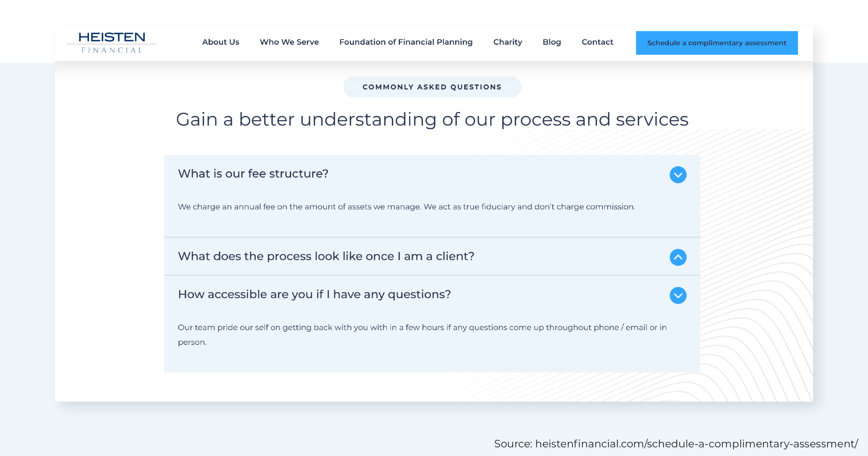868x456 pixels.
Task: Click the 'What is our fee structure?' heading
Action: 253,174
